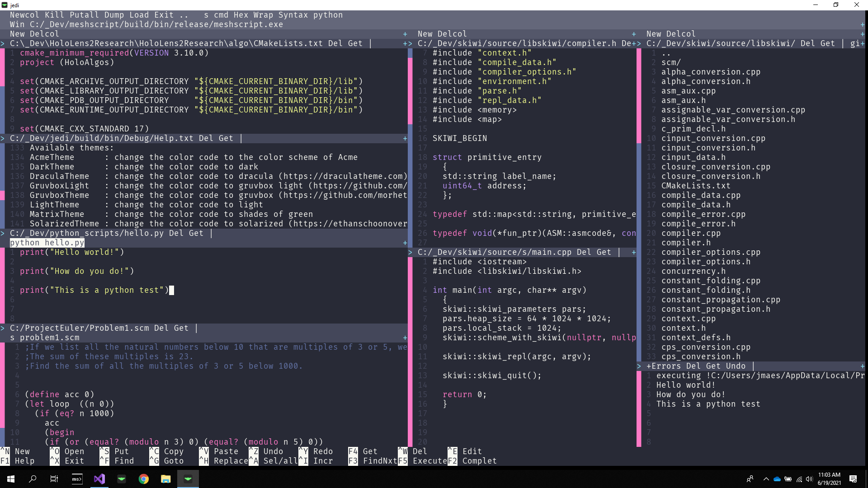Open File Explorer from the taskbar
The width and height of the screenshot is (868, 488).
click(x=166, y=479)
